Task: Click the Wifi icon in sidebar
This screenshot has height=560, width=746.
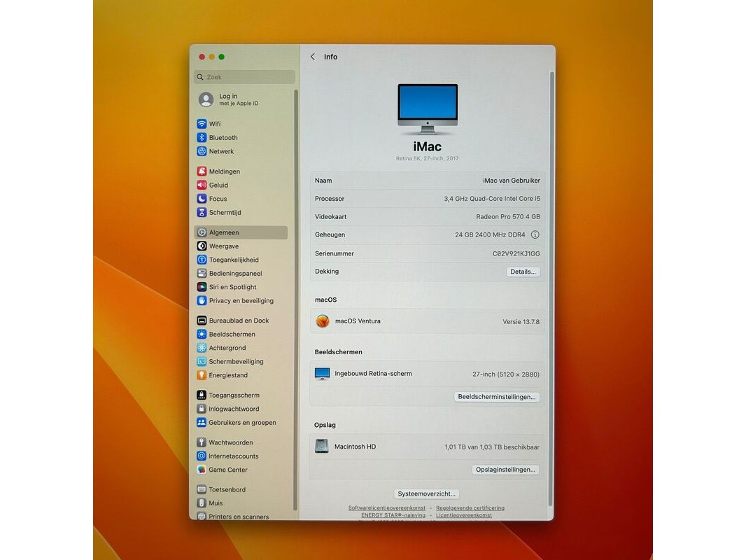Action: 202,124
